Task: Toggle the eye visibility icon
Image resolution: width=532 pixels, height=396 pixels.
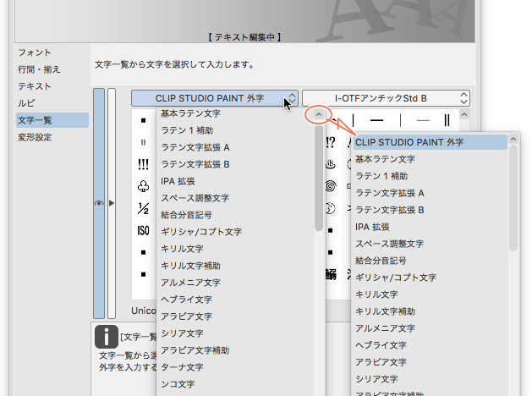Action: (99, 204)
